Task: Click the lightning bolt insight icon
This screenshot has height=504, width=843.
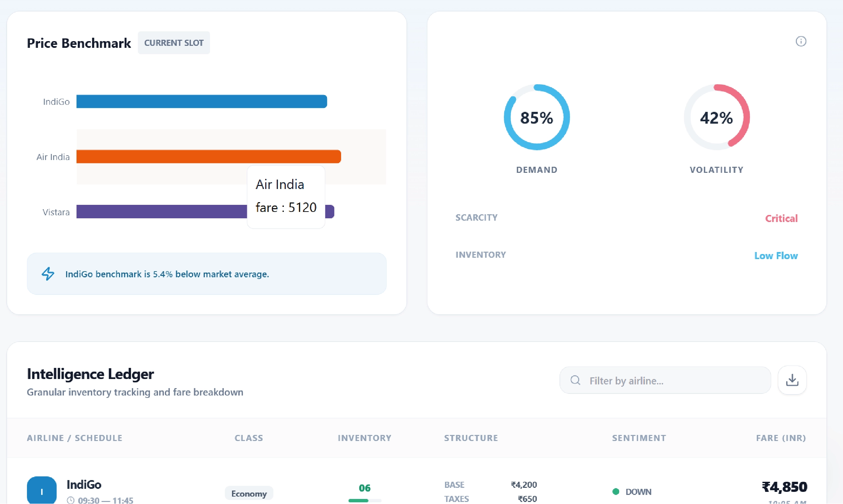Action: pyautogui.click(x=48, y=274)
